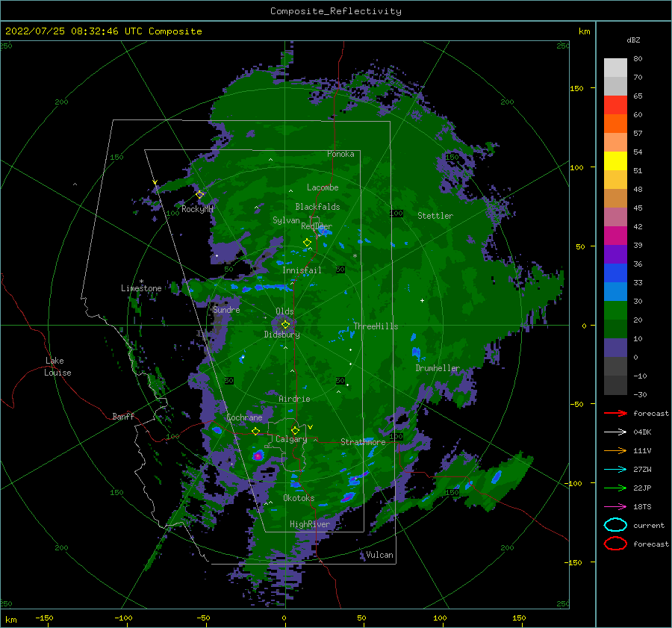
Task: Click the Airdrie city label
Action: coord(294,399)
